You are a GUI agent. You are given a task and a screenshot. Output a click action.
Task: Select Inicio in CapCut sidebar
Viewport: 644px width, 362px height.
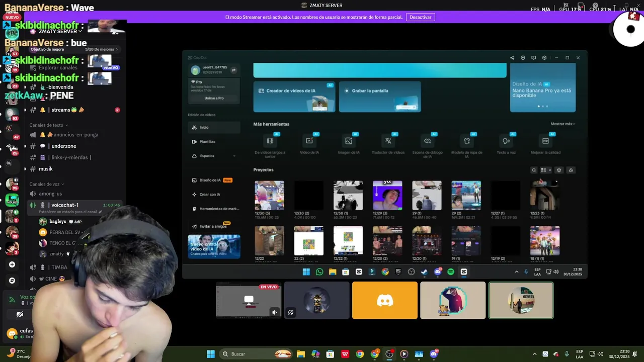pos(214,128)
